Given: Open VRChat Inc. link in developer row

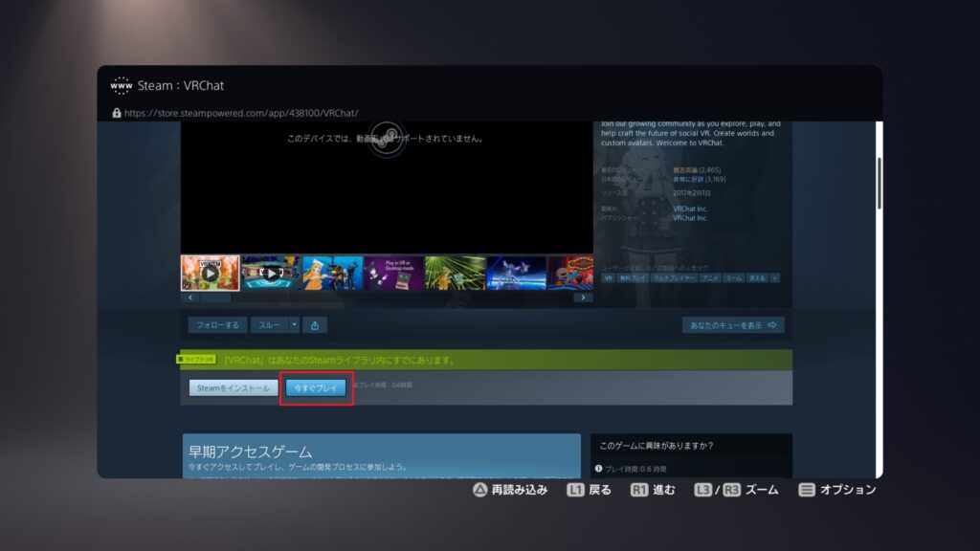Looking at the screenshot, I should click(x=690, y=209).
